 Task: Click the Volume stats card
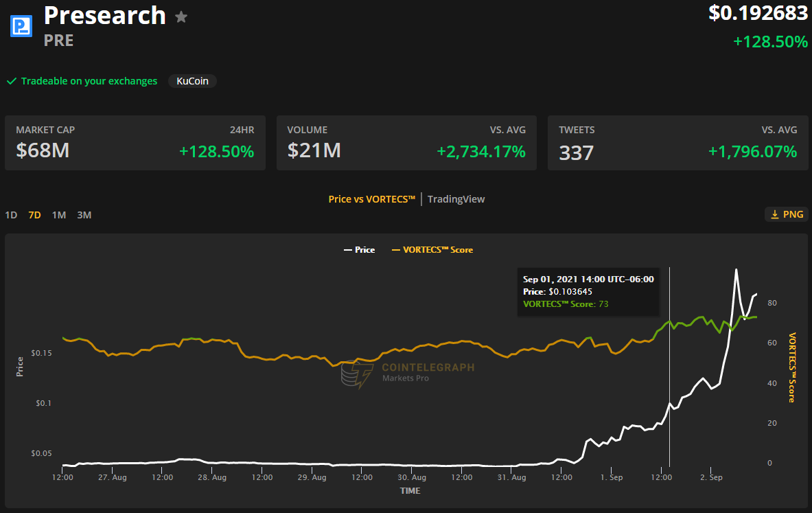tap(406, 143)
